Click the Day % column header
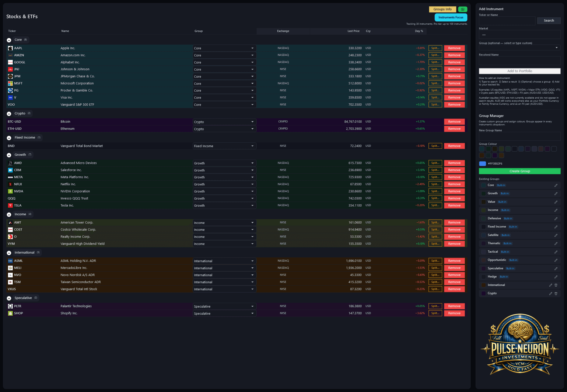 coord(419,31)
